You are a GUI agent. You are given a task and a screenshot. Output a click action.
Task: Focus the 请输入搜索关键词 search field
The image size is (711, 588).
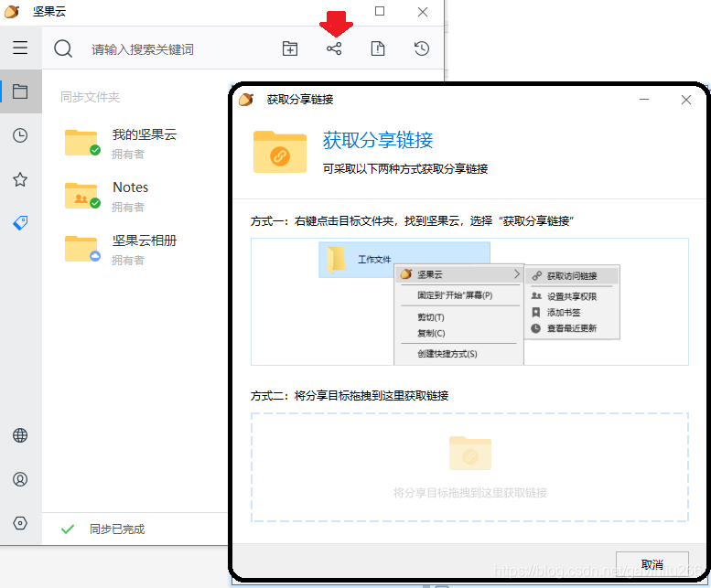click(x=143, y=49)
